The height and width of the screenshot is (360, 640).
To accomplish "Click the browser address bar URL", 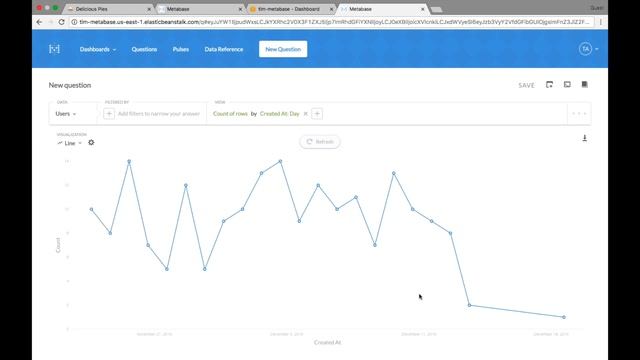I will click(x=334, y=22).
